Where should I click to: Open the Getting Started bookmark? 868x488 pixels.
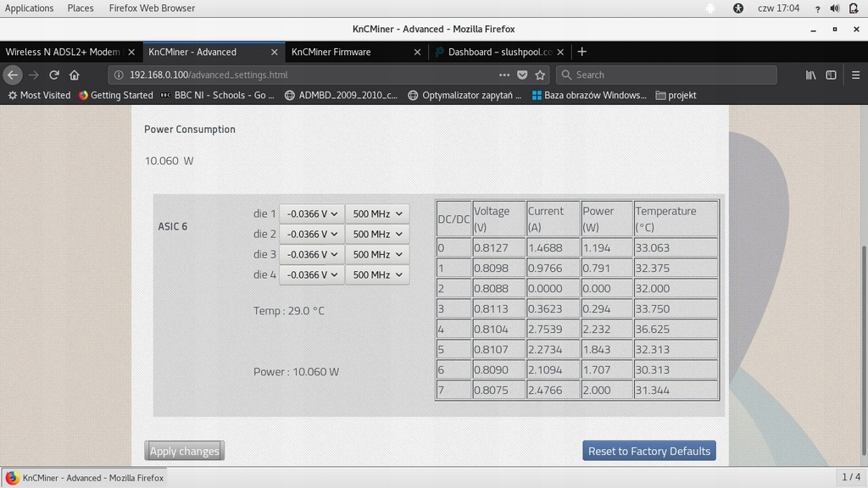point(115,95)
